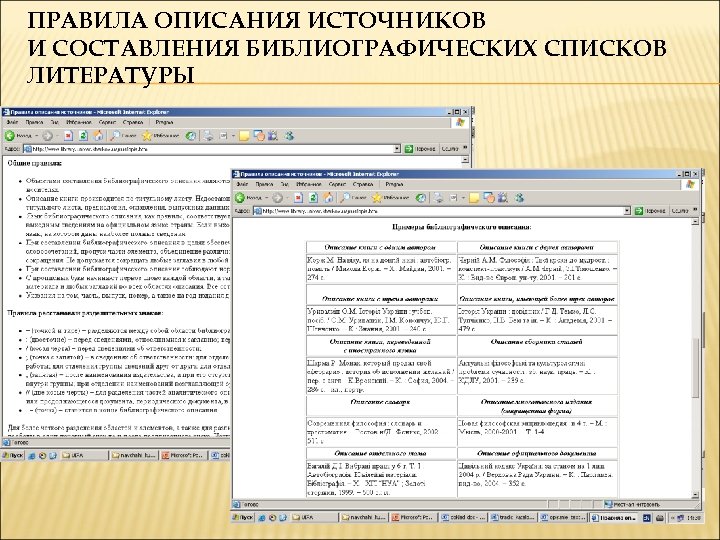The width and height of the screenshot is (720, 540).
Task: Open History in front browser window
Action: 421,198
